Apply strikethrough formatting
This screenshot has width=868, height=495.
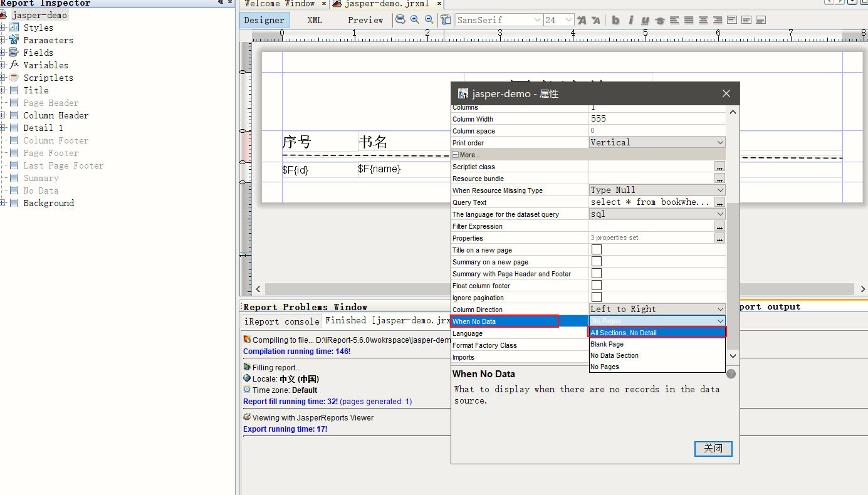(658, 19)
